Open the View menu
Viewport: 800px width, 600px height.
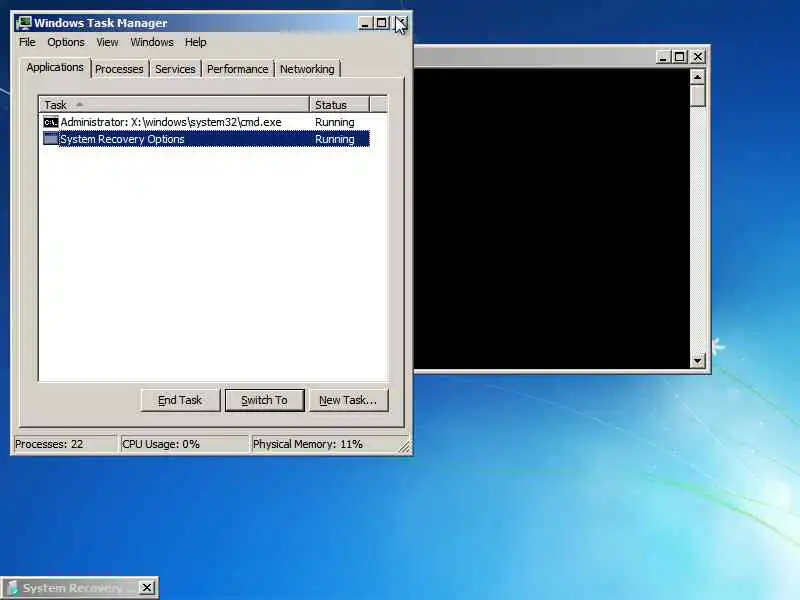[x=107, y=42]
